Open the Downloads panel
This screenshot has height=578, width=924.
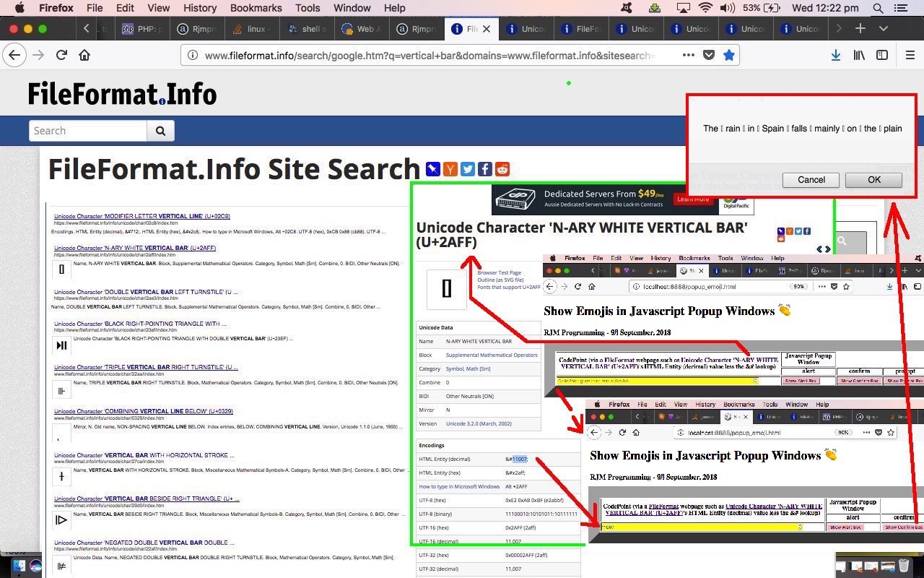835,55
